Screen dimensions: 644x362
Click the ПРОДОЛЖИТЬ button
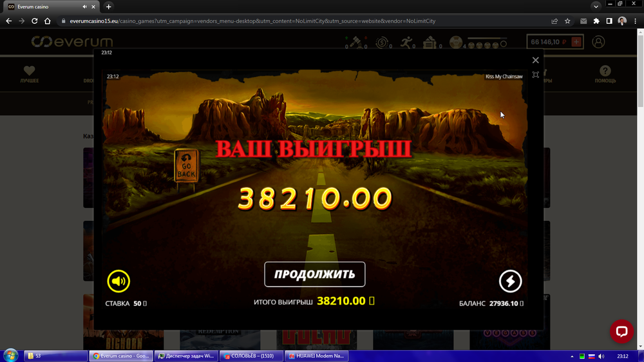point(315,274)
